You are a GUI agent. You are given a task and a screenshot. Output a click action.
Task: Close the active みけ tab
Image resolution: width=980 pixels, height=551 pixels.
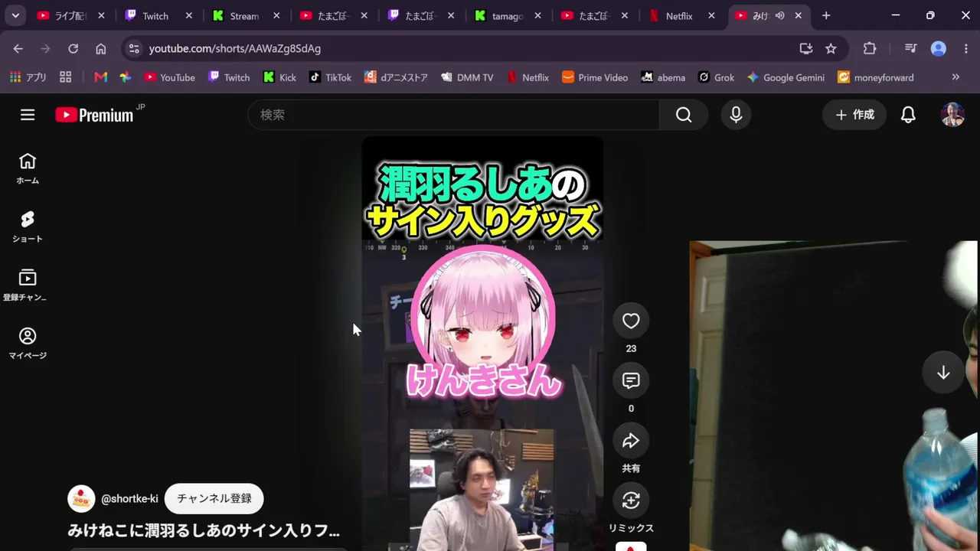pos(799,15)
